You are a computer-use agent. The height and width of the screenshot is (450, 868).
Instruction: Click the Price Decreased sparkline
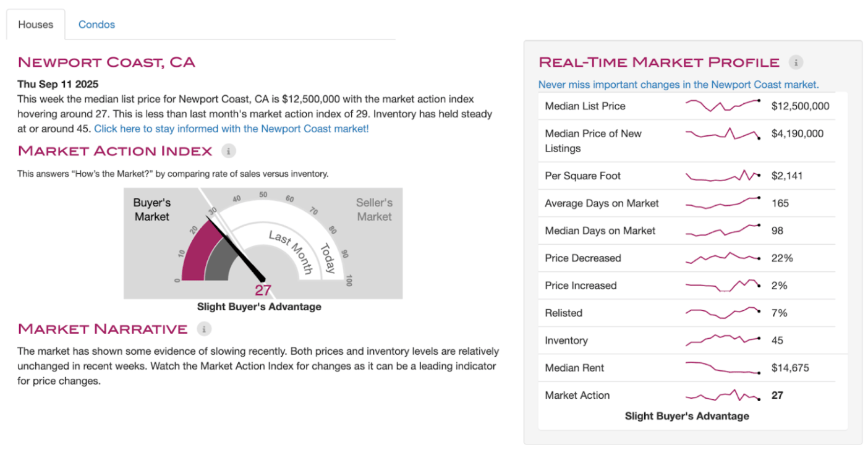(722, 257)
